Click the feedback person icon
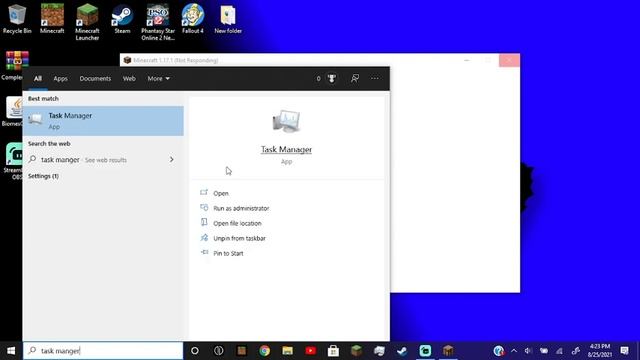The width and height of the screenshot is (640, 360). [355, 78]
